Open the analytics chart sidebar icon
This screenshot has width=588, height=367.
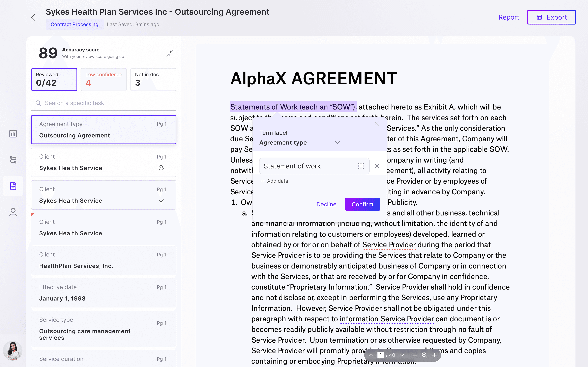13,134
